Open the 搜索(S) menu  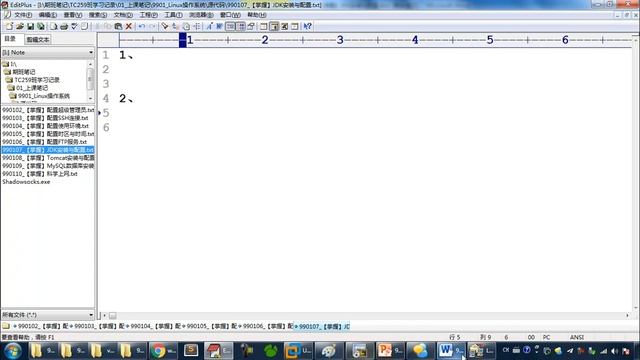coord(98,15)
